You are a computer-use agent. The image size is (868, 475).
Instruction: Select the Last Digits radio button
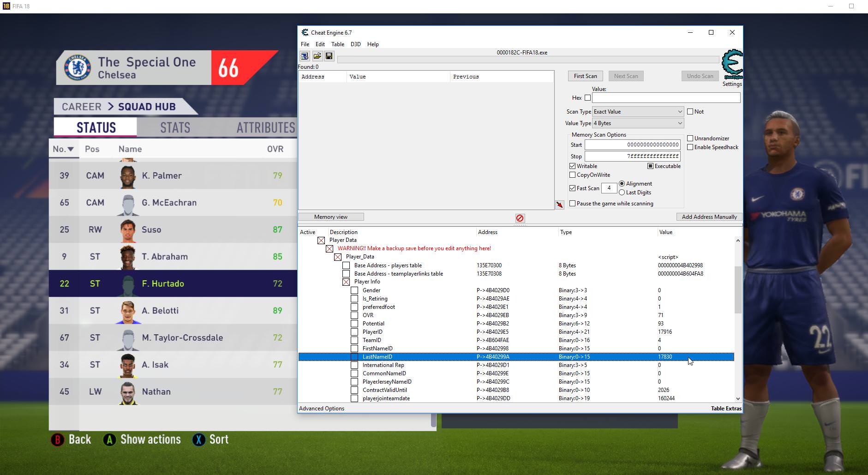click(622, 192)
